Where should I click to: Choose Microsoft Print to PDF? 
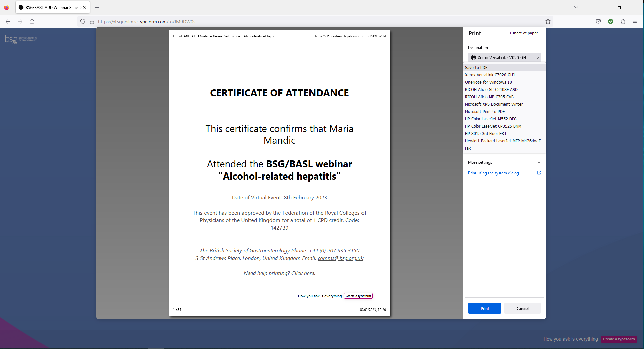(x=504, y=111)
